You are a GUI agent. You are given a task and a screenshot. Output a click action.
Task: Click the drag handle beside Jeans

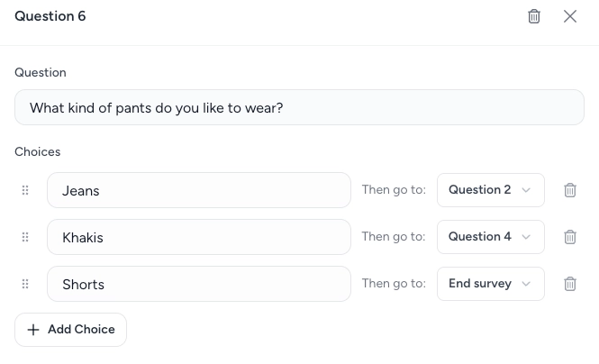coord(25,190)
